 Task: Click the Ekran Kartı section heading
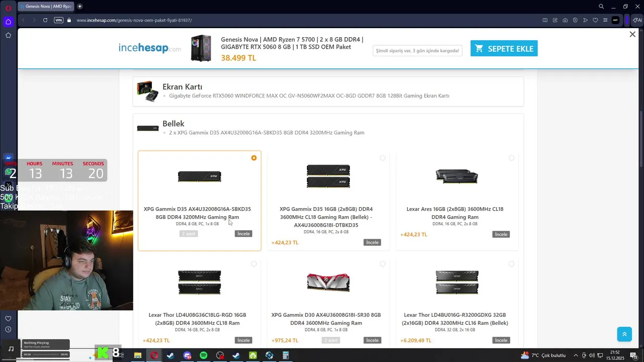pos(182,86)
